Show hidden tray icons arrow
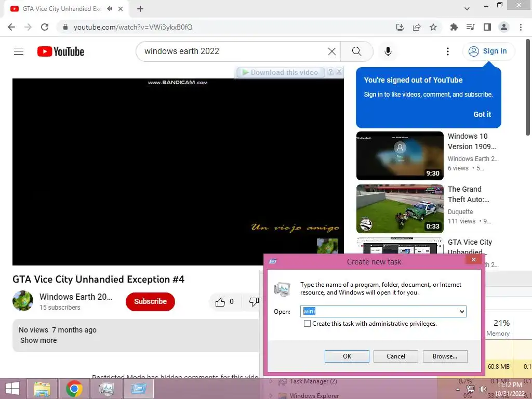 click(x=458, y=389)
